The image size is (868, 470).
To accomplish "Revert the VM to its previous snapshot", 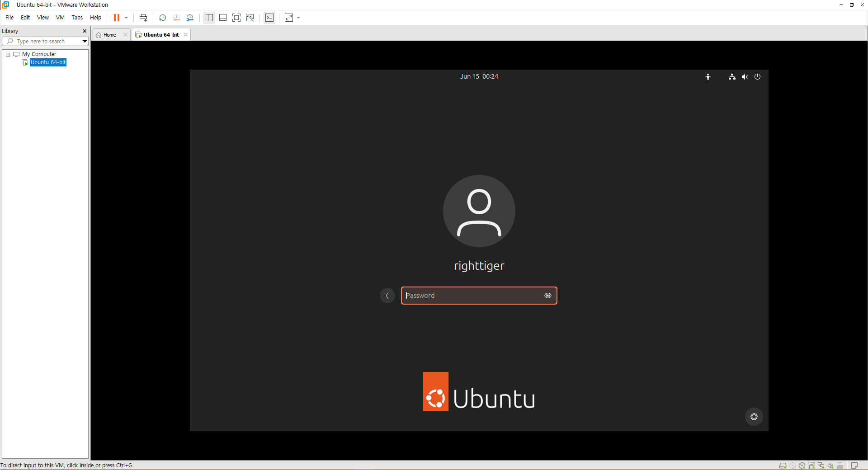I will pyautogui.click(x=176, y=18).
